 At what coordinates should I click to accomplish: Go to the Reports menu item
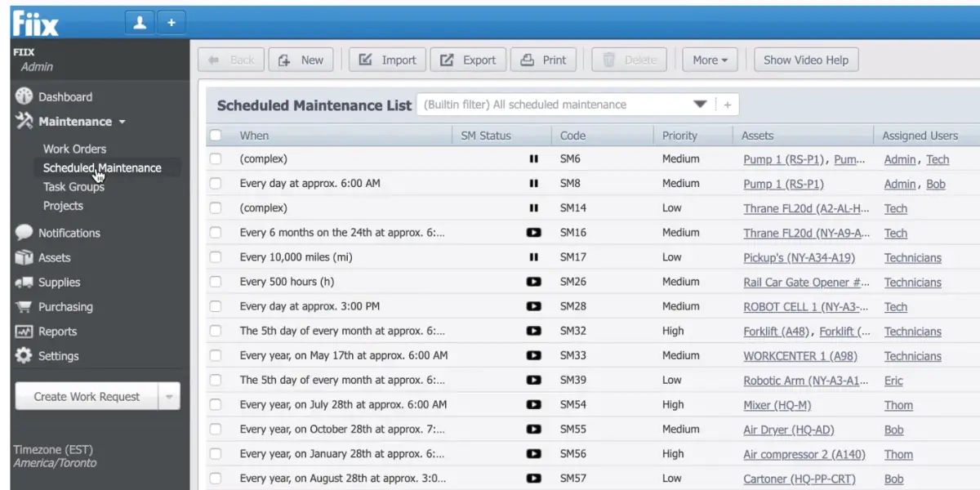coord(57,332)
